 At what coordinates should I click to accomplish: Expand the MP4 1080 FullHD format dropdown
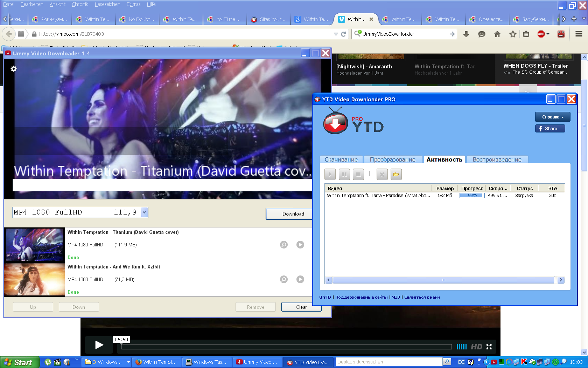(x=144, y=212)
